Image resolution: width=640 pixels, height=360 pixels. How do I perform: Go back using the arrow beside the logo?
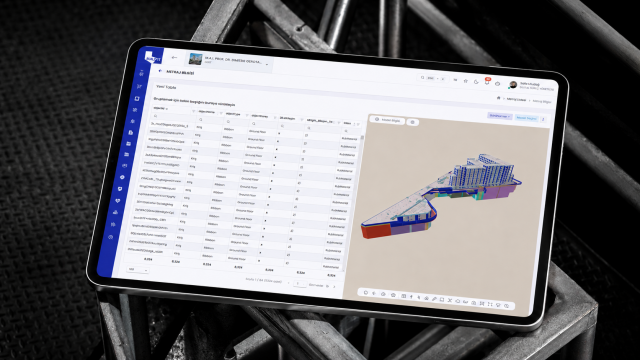(x=174, y=58)
